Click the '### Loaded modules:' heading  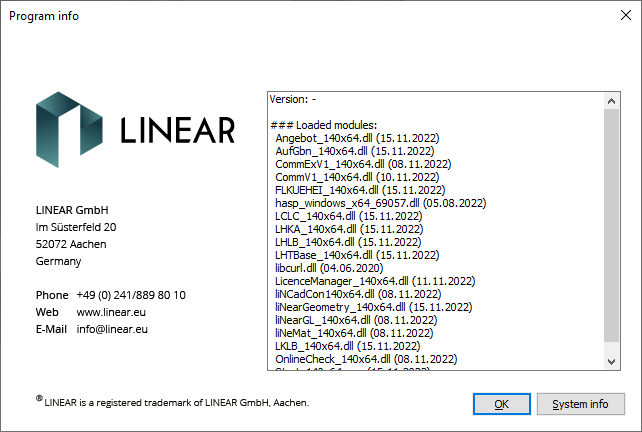pos(323,125)
